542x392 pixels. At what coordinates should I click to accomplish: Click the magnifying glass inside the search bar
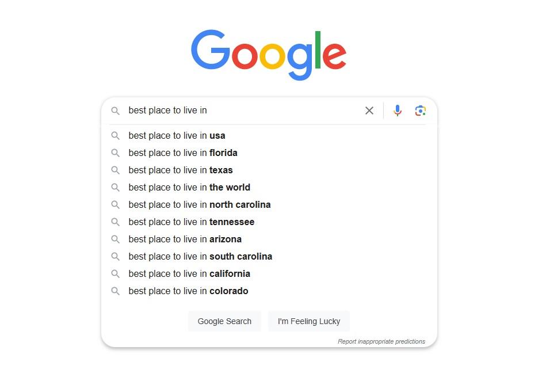tap(116, 111)
